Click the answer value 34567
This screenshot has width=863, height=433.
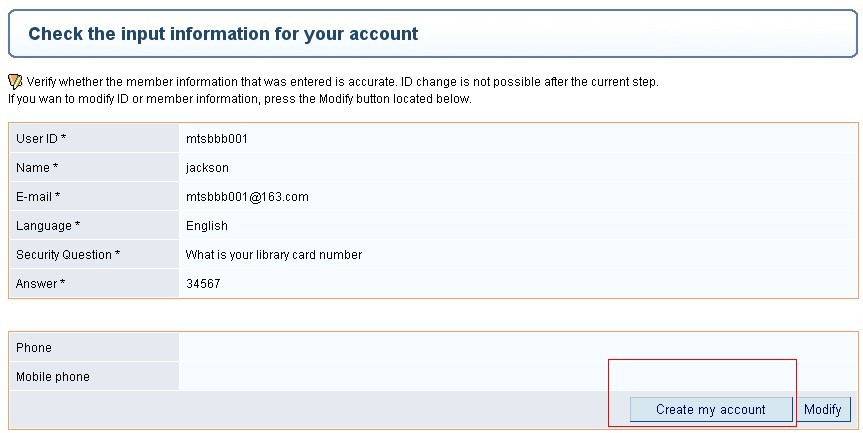[203, 284]
